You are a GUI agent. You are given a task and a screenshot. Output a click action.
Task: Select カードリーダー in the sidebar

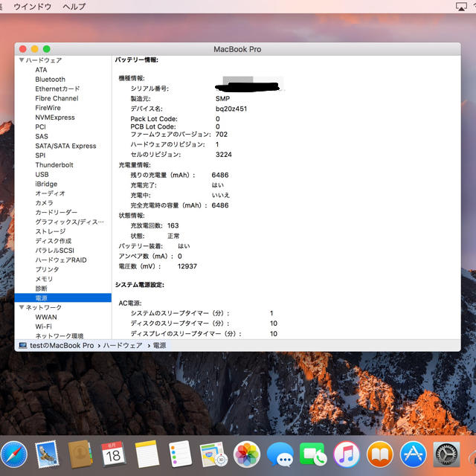pyautogui.click(x=57, y=213)
